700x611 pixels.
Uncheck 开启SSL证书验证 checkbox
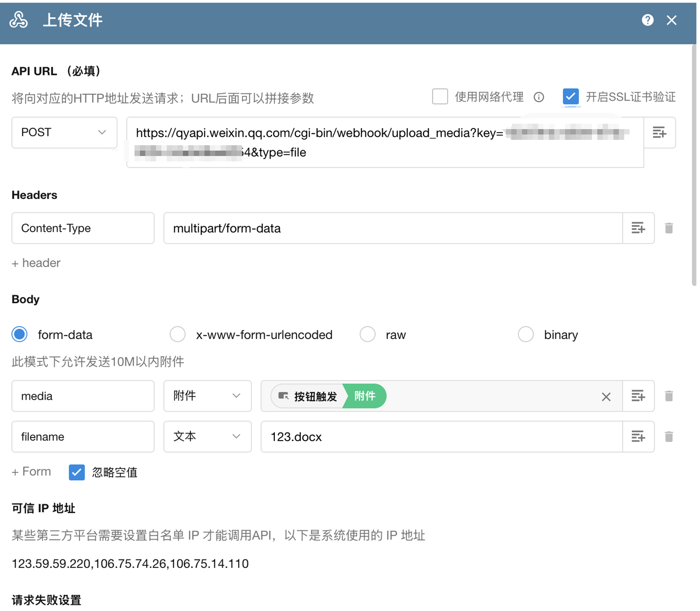[570, 97]
